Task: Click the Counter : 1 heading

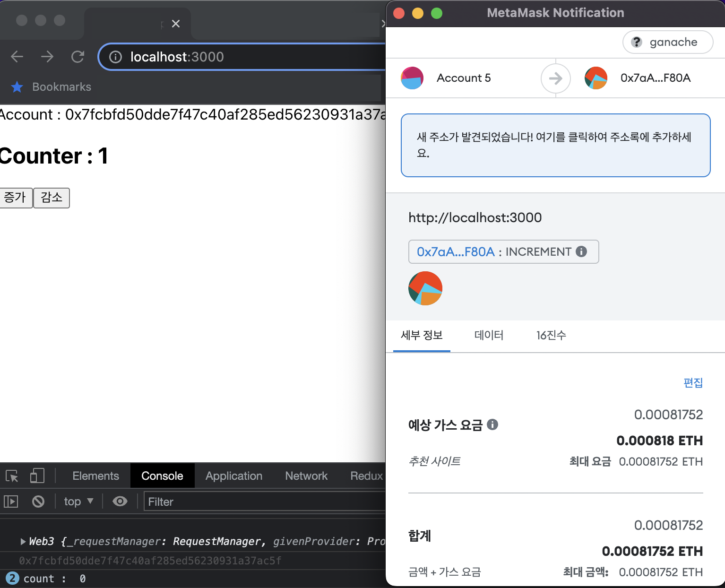Action: point(54,156)
